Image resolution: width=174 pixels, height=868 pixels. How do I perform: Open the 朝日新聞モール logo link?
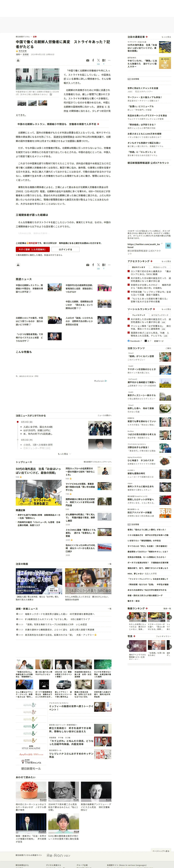pos(31,769)
